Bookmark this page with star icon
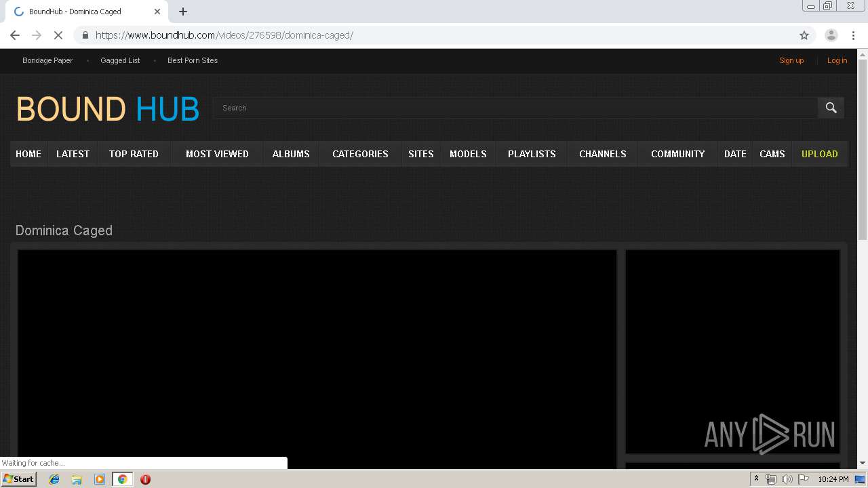Viewport: 868px width, 488px height. [x=804, y=35]
